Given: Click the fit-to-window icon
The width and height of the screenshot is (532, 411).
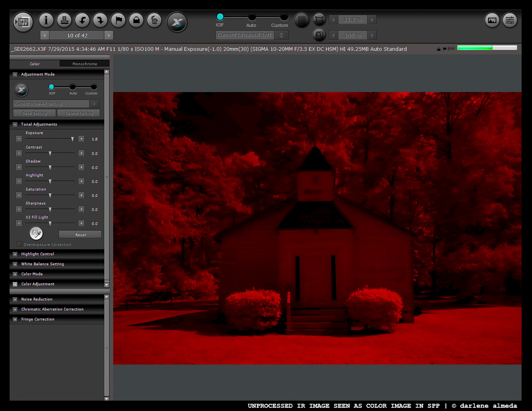Looking at the screenshot, I should point(319,20).
